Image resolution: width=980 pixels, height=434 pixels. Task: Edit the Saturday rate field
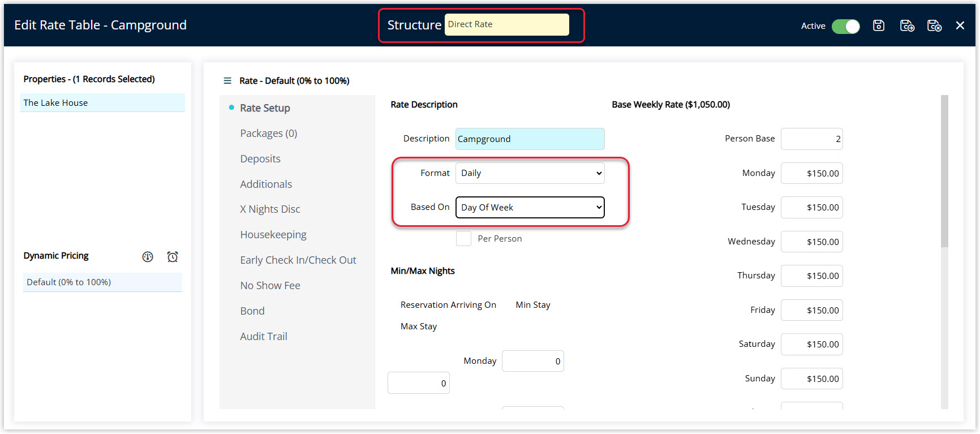pos(811,344)
